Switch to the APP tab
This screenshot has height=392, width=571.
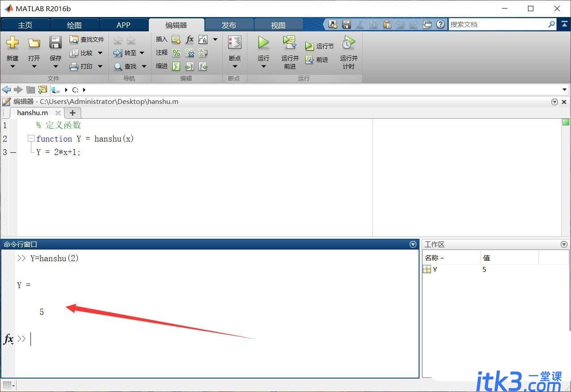coord(123,25)
